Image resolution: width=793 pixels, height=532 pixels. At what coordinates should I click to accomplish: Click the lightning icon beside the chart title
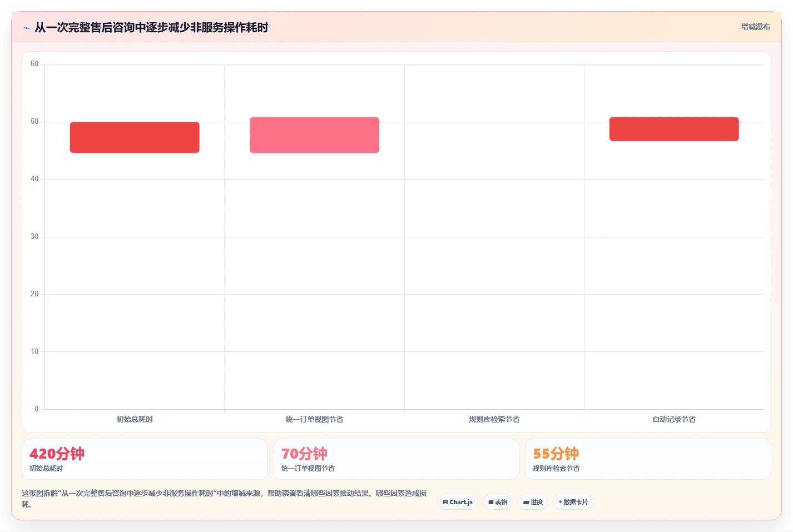tap(26, 28)
